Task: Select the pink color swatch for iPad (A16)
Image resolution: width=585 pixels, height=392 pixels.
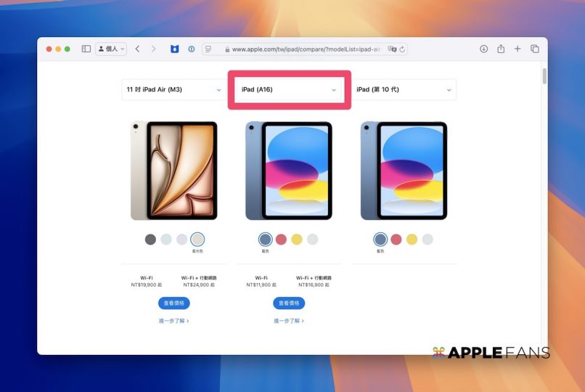Action: click(281, 239)
